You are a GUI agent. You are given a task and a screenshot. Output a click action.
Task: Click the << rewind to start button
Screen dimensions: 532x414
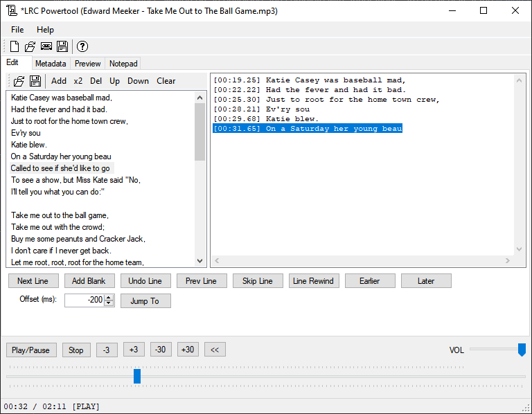215,350
